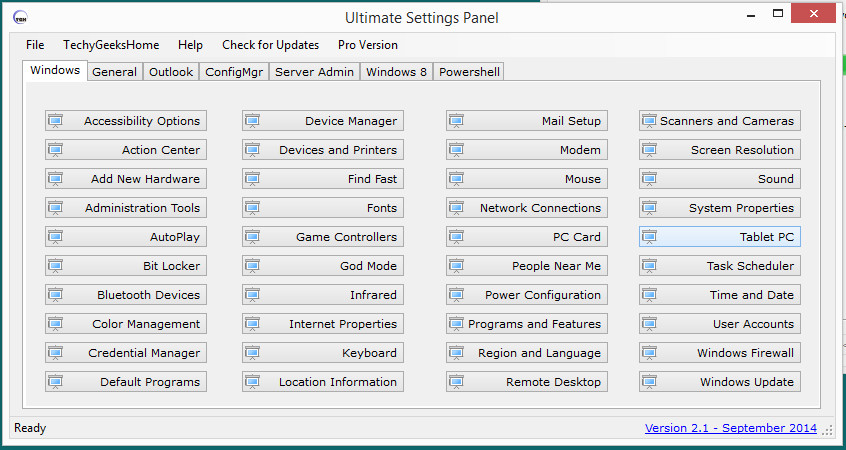Click the PC Card button
The height and width of the screenshot is (450, 846).
pos(527,237)
